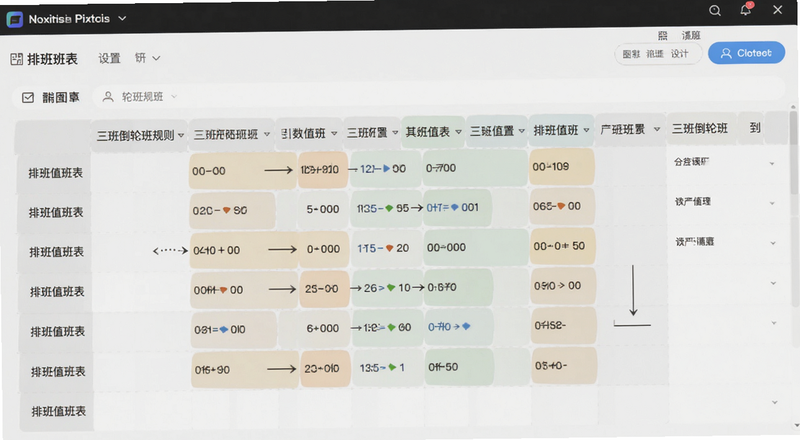The width and height of the screenshot is (800, 440).
Task: Click the scrollbar up arrow
Action: (793, 107)
